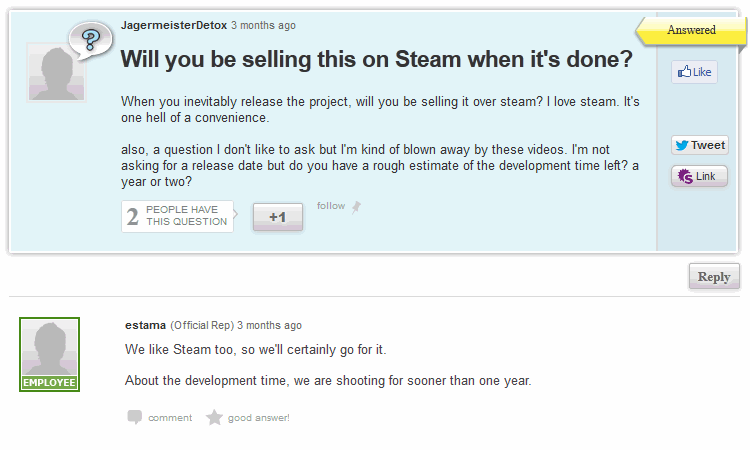
Task: Click the yellow Answered status ribbon
Action: 690,30
